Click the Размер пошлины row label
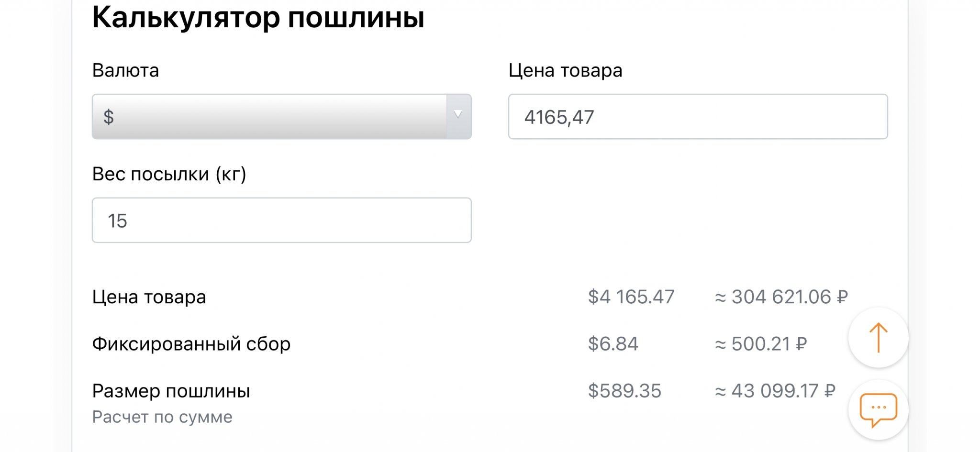Screen dimensions: 980x452 coord(171,391)
